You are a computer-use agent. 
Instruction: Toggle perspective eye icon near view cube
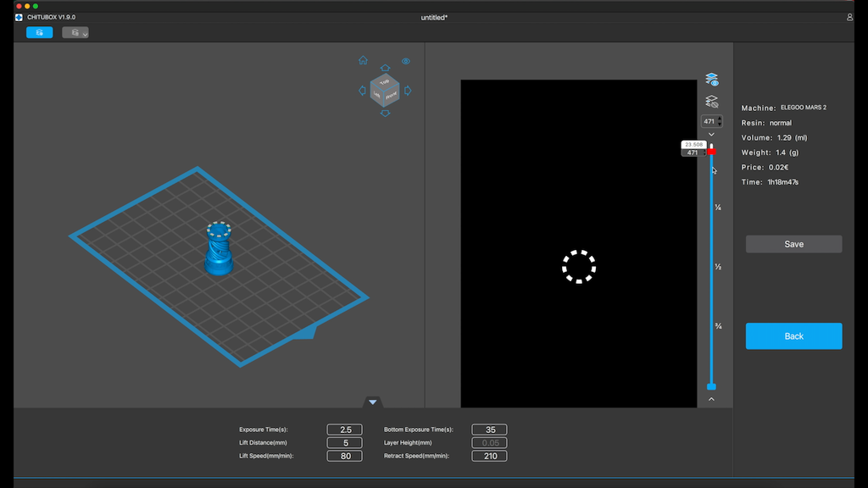[x=406, y=61]
